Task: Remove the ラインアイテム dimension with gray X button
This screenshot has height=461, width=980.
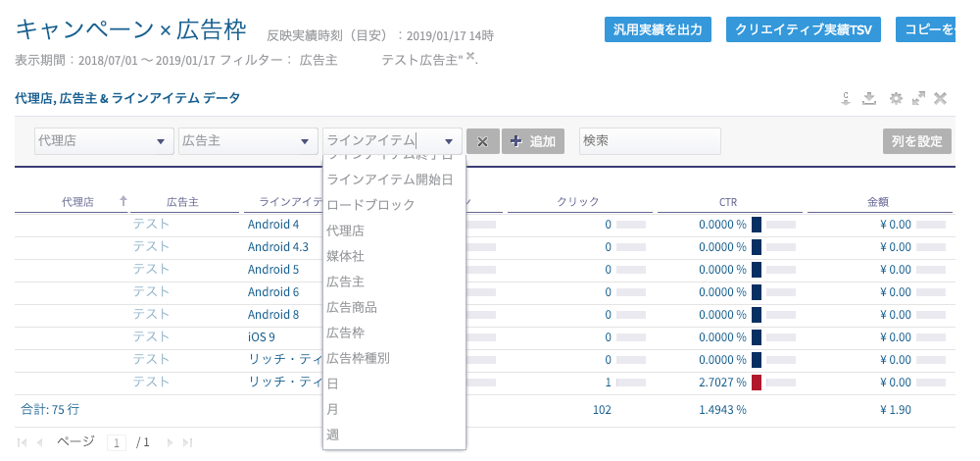Action: (482, 141)
